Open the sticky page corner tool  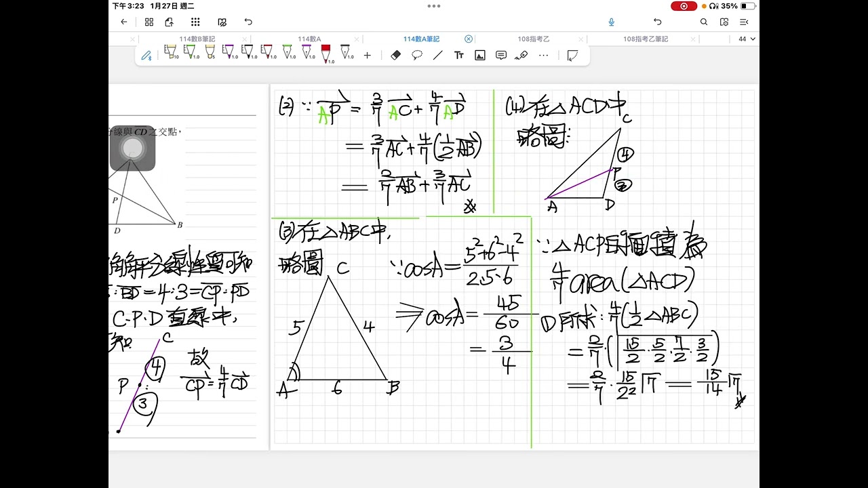572,56
